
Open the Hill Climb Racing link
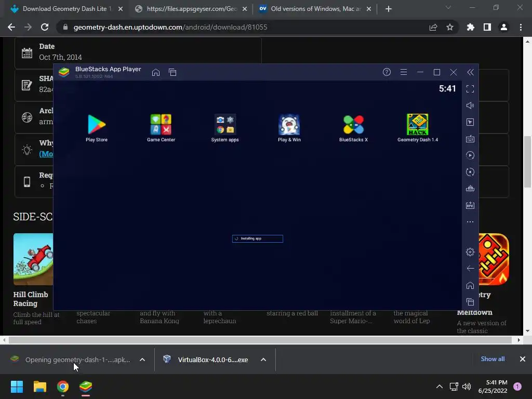click(31, 299)
